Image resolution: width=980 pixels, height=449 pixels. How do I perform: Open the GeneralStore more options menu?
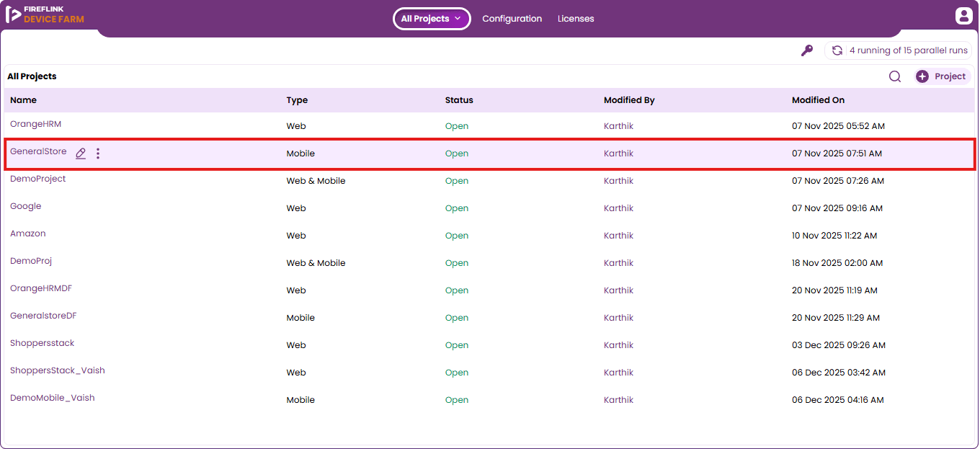[x=98, y=153]
